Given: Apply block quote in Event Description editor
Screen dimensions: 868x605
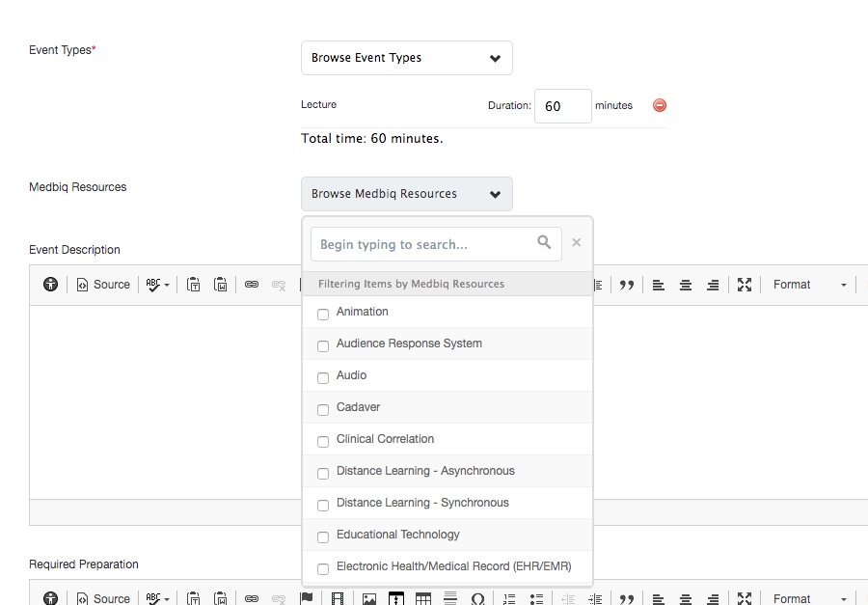Looking at the screenshot, I should tap(627, 285).
